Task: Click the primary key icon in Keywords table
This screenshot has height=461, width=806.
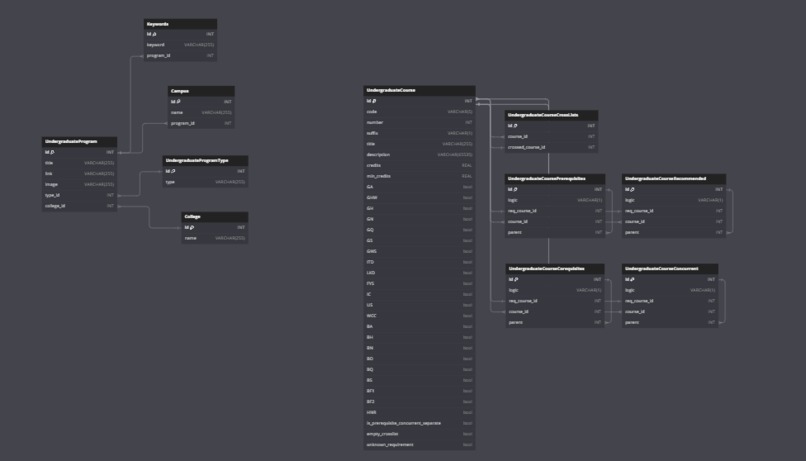Action: [x=154, y=34]
